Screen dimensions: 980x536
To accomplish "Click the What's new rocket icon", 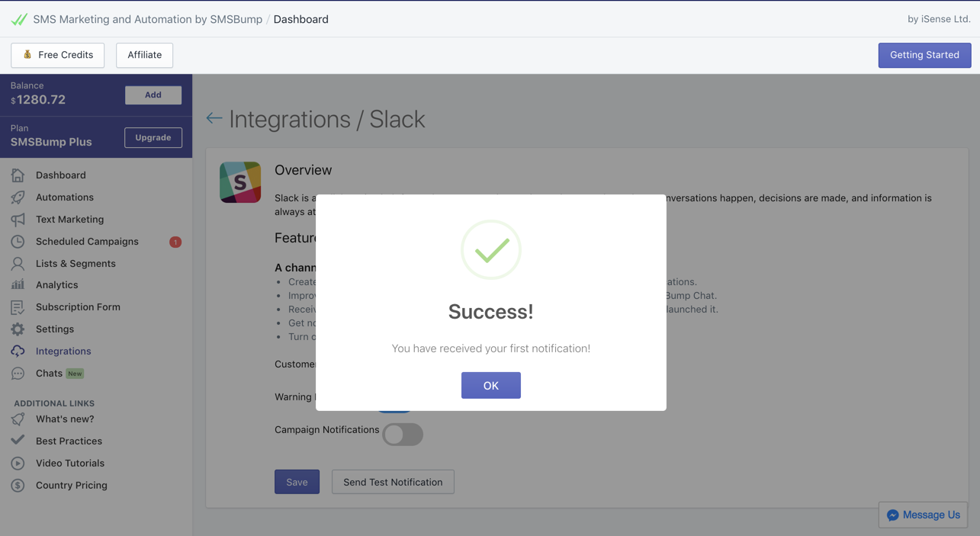I will [x=18, y=419].
